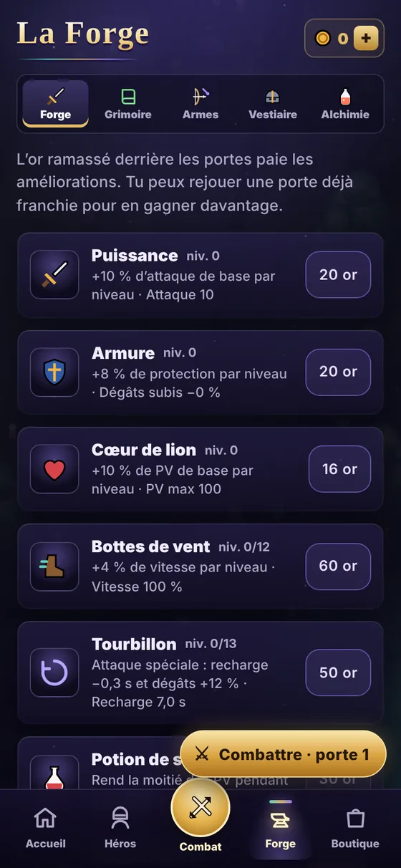Open Accueil in the bottom navigation
The height and width of the screenshot is (868, 401).
pyautogui.click(x=46, y=828)
